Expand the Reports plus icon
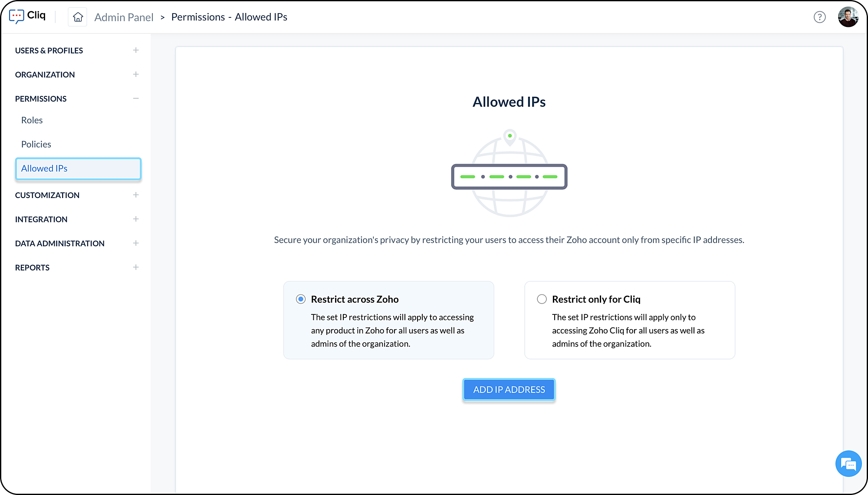The image size is (868, 495). click(x=136, y=267)
